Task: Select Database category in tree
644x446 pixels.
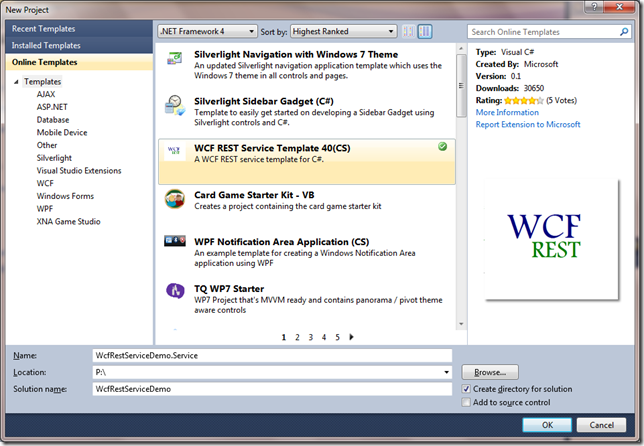Action: tap(53, 120)
